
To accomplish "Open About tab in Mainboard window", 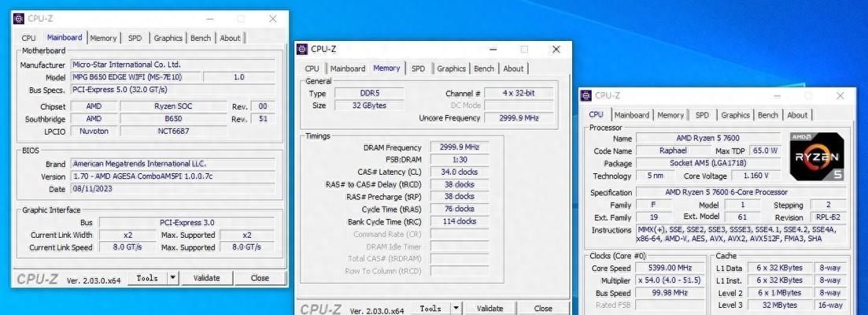I will (231, 39).
